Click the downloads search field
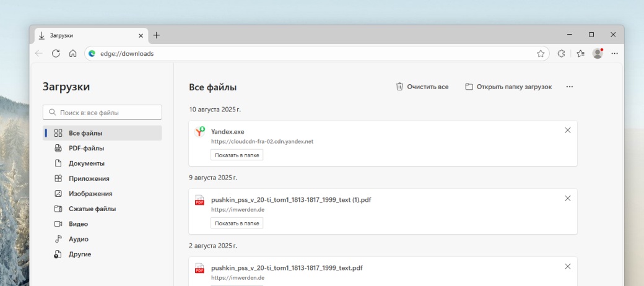 pos(103,113)
